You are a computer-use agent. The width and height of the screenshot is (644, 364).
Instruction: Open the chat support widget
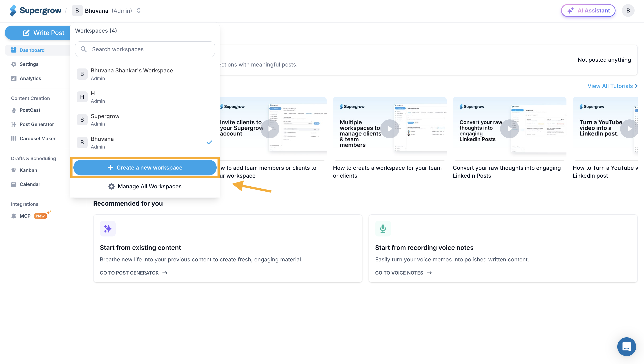tap(626, 347)
